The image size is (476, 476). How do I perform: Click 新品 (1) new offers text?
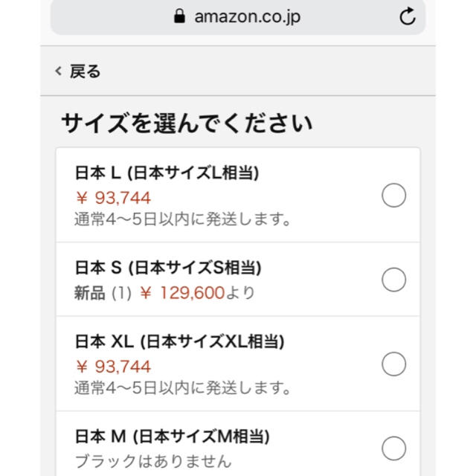[103, 293]
